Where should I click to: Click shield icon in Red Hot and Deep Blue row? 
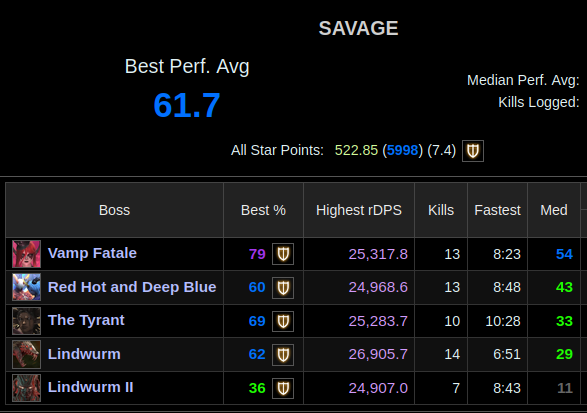click(x=283, y=288)
